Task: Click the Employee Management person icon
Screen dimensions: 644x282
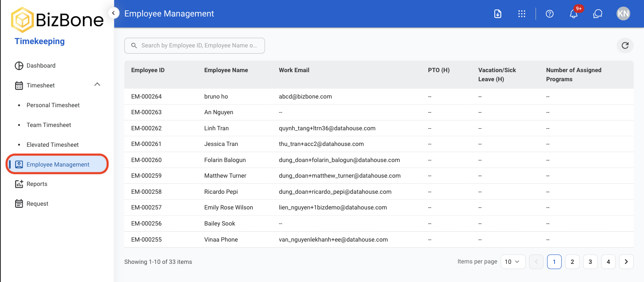Action: tap(19, 164)
